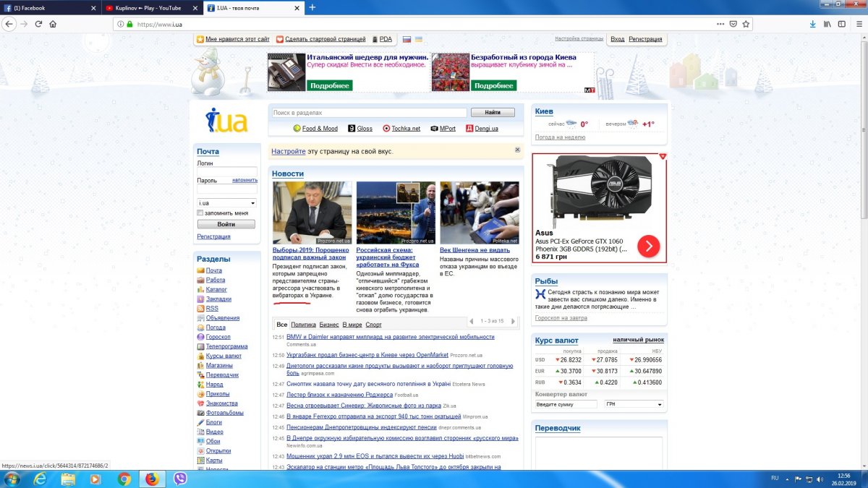This screenshot has width=868, height=488.
Task: Select the 'Политика' news tab
Action: (x=303, y=325)
